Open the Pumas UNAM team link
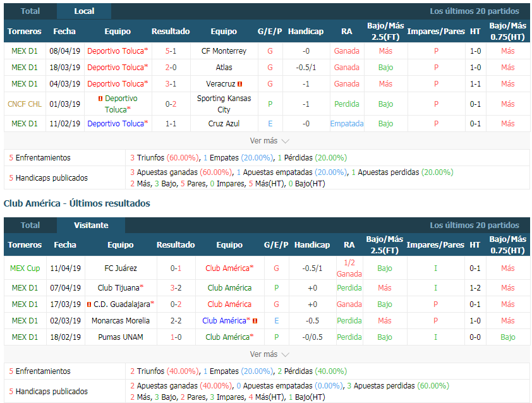This screenshot has height=403, width=532. pos(121,337)
